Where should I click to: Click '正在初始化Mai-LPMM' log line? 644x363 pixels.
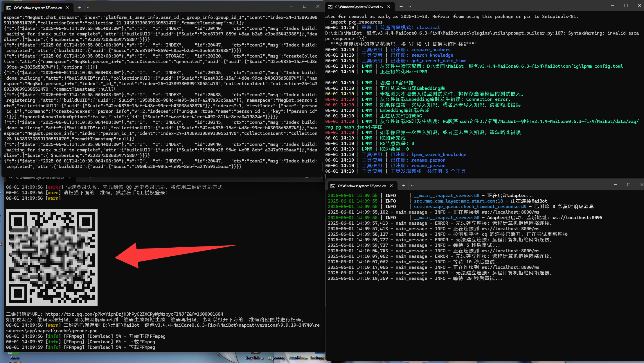point(376,72)
